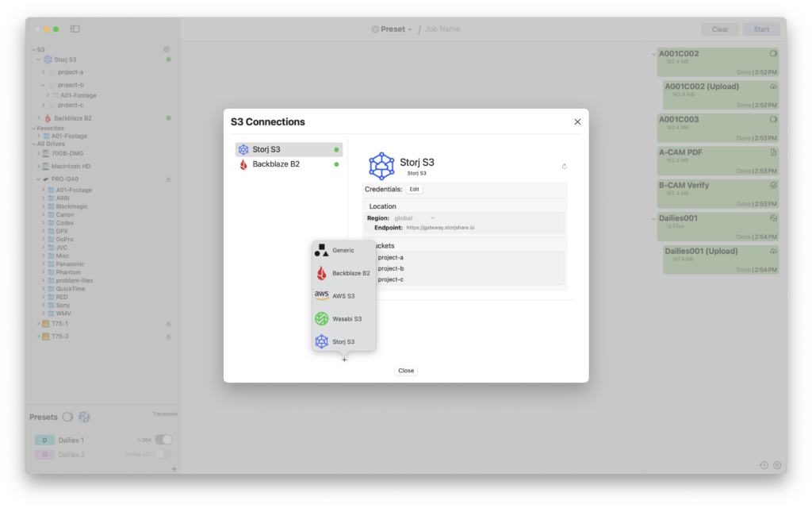Choose AWS S3 from the connection type menu
Viewport: 812px width, 508px height.
tap(344, 296)
